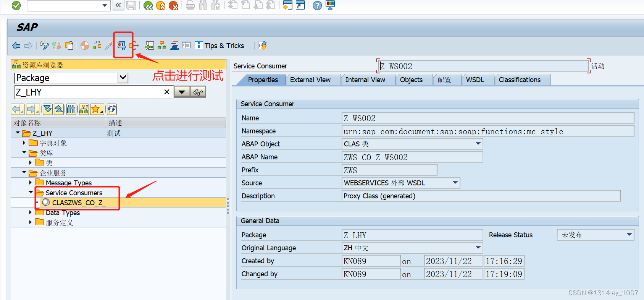Image resolution: width=644 pixels, height=300 pixels.
Task: Clear the Z_LHY package field with the X
Action: point(167,92)
